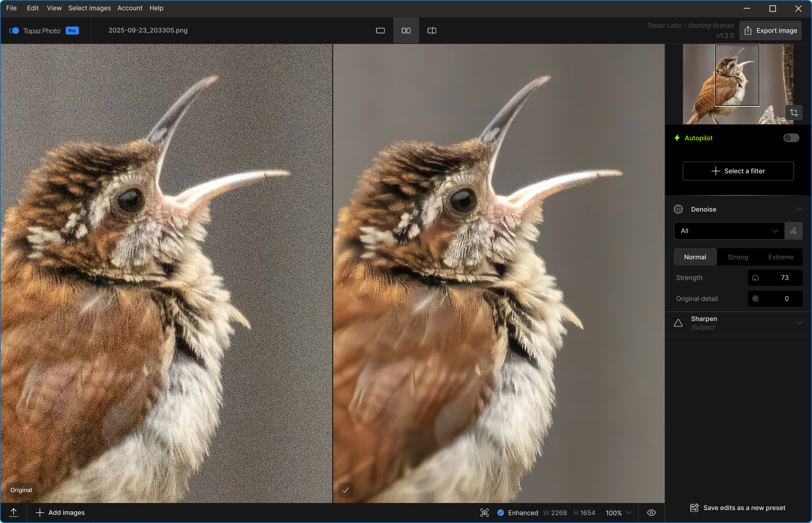Open the Denoise 'All' selection dropdown
This screenshot has height=523, width=812.
coord(729,231)
